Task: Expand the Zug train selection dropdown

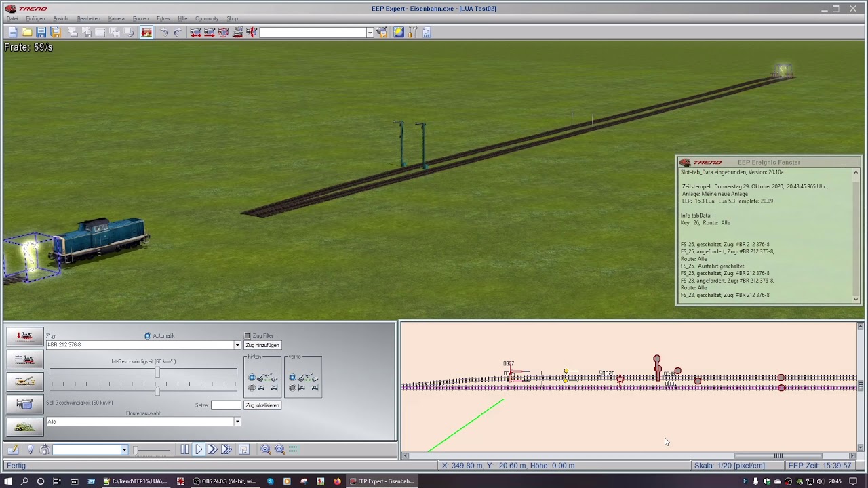Action: coord(237,345)
